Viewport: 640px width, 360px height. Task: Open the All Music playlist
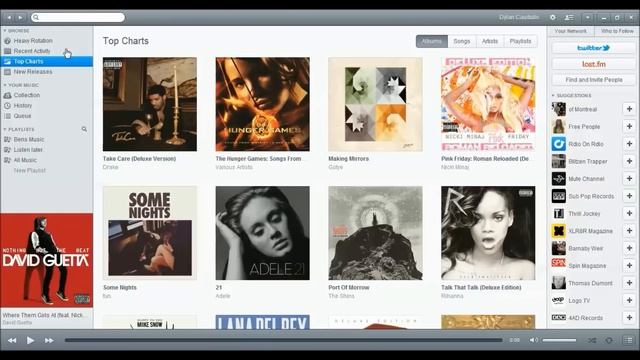tap(25, 160)
